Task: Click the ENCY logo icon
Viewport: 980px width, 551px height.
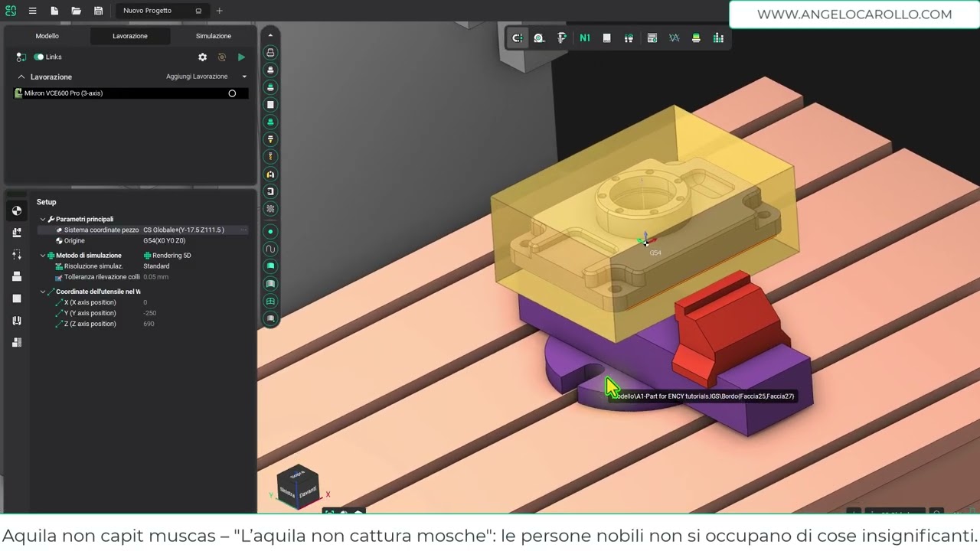Action: coord(11,11)
